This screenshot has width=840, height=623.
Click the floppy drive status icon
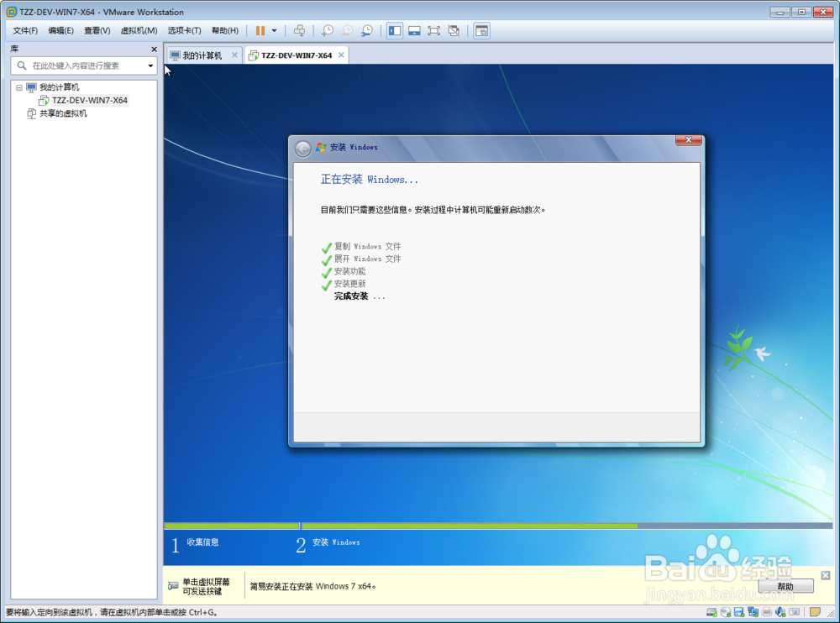pyautogui.click(x=739, y=612)
